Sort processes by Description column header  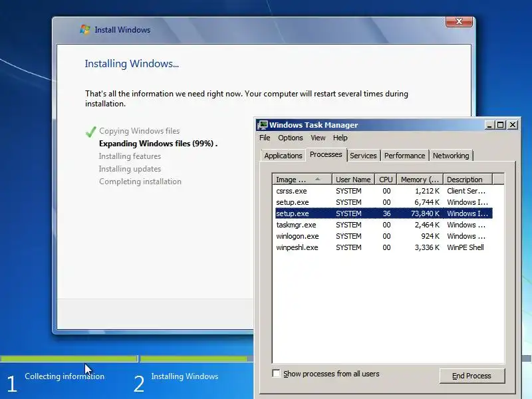467,180
